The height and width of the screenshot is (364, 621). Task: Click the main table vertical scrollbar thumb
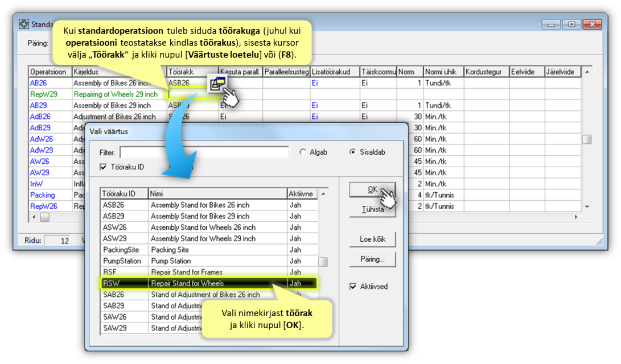(587, 139)
